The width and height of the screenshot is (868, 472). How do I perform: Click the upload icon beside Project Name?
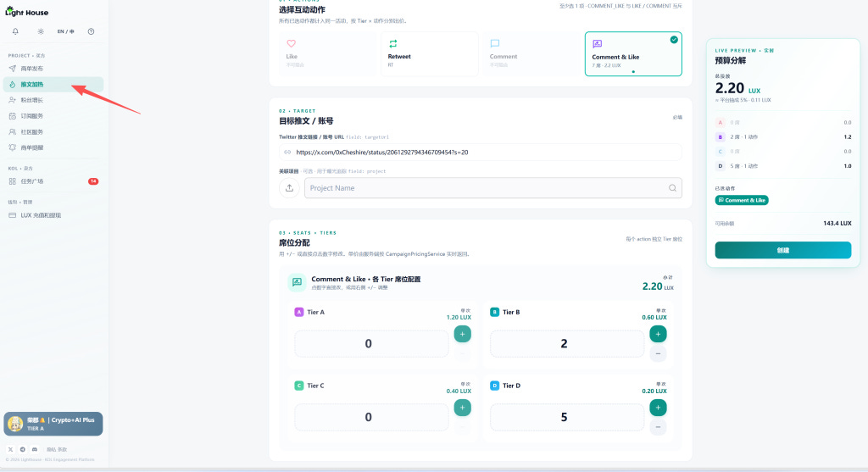[x=289, y=188]
